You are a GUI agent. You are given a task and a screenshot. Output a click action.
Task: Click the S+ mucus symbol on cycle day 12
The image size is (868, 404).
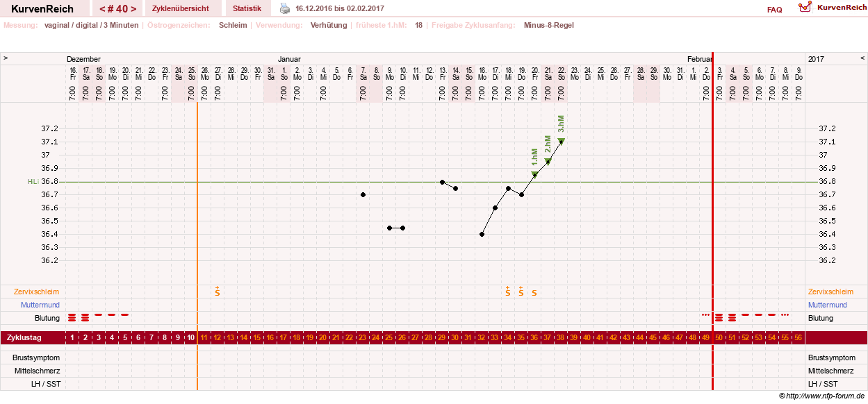coord(217,291)
